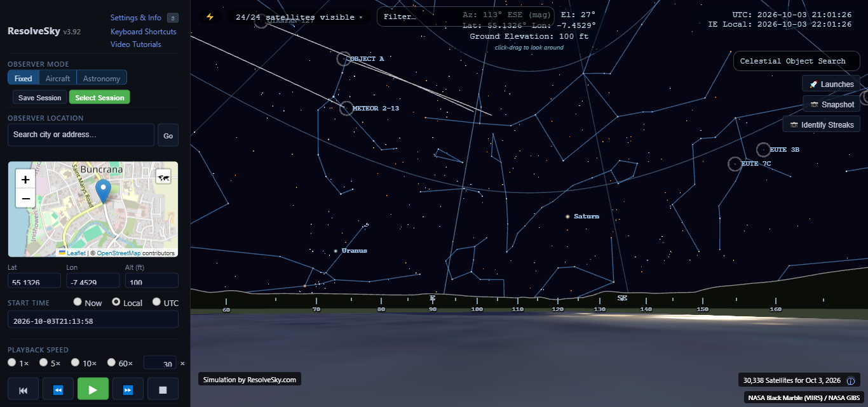Focus the Celestial Object Search field

pos(797,62)
